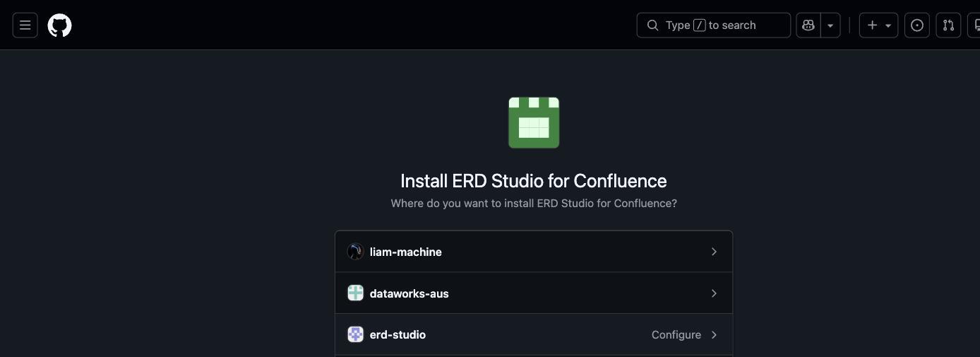Screen dimensions: 980x357
Task: Click the erd-studio avatar icon
Action: [x=356, y=334]
